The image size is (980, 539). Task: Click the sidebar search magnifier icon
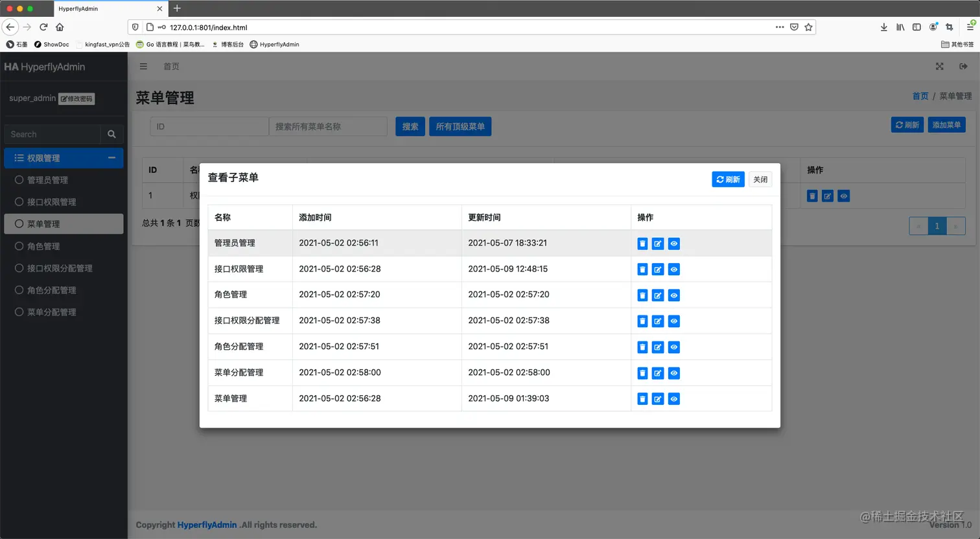(111, 134)
